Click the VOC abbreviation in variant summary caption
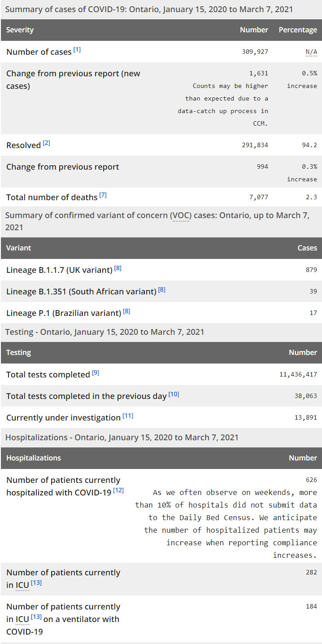The width and height of the screenshot is (322, 644). point(181,215)
